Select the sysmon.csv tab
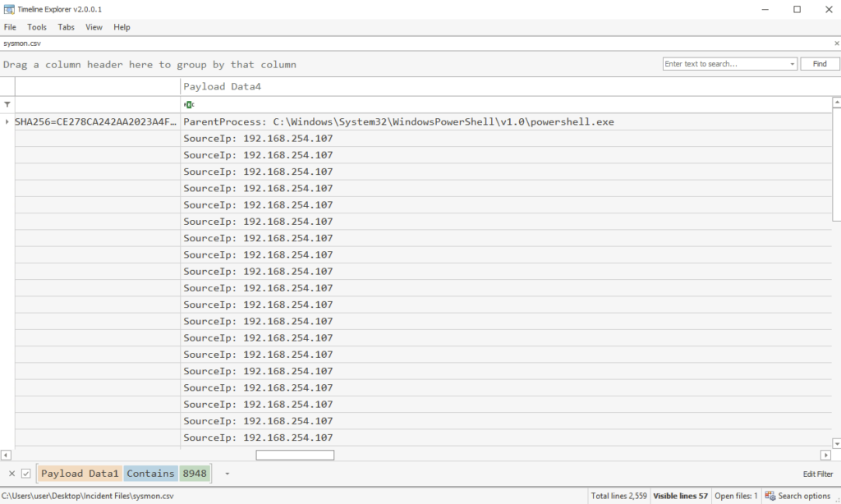Viewport: 841px width, 504px height. pos(22,44)
